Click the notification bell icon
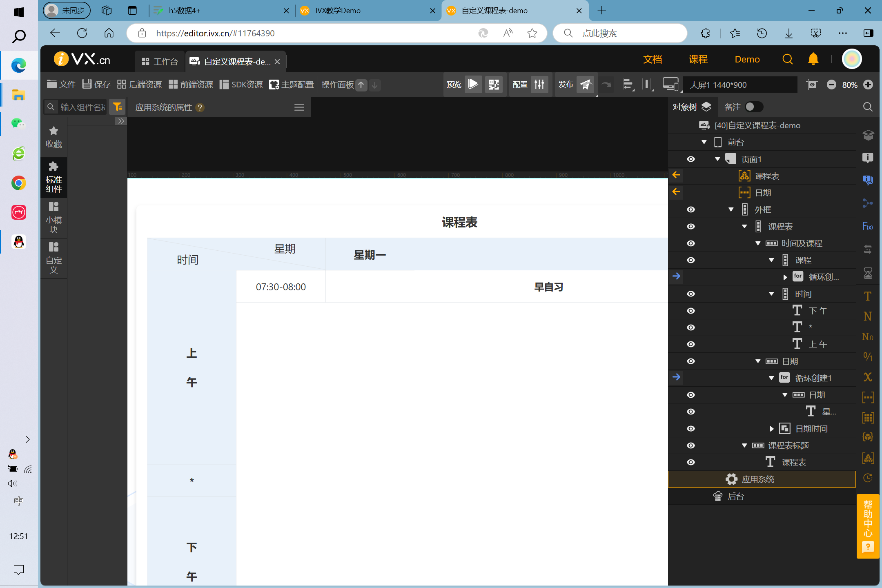This screenshot has height=588, width=882. [x=813, y=59]
